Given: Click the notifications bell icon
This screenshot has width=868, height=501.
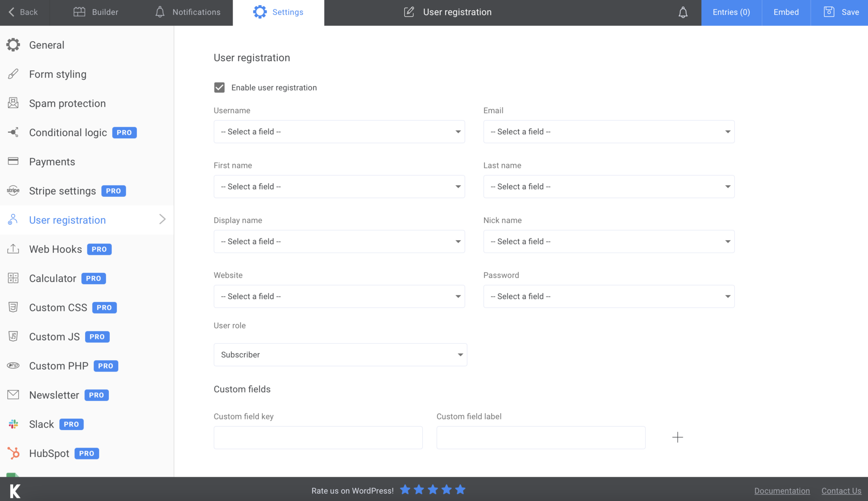Looking at the screenshot, I should [683, 12].
